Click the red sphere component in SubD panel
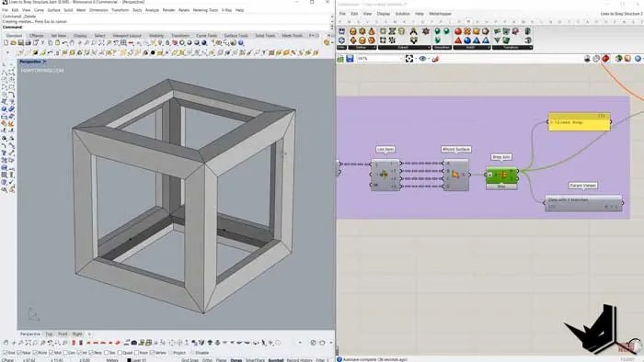The width and height of the screenshot is (644, 362). tap(458, 31)
